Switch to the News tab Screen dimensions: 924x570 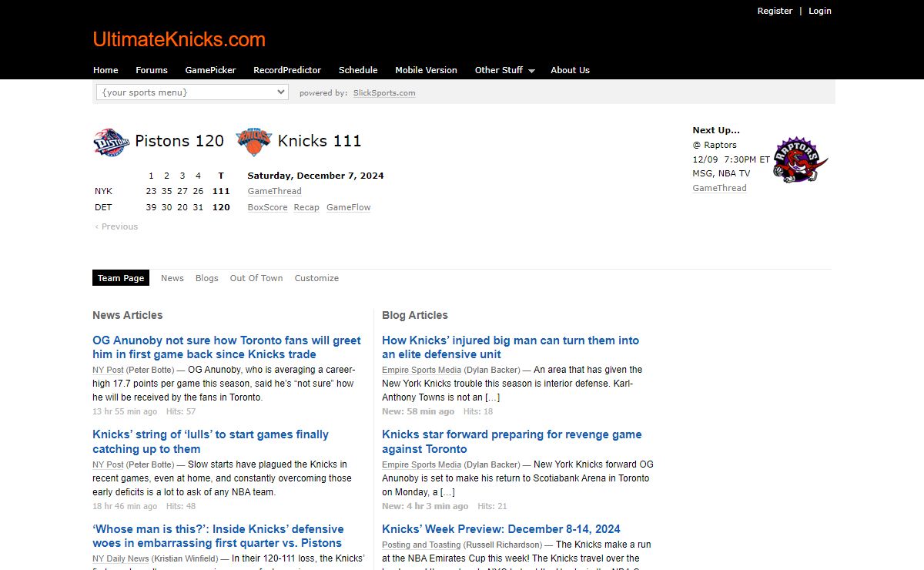tap(172, 278)
